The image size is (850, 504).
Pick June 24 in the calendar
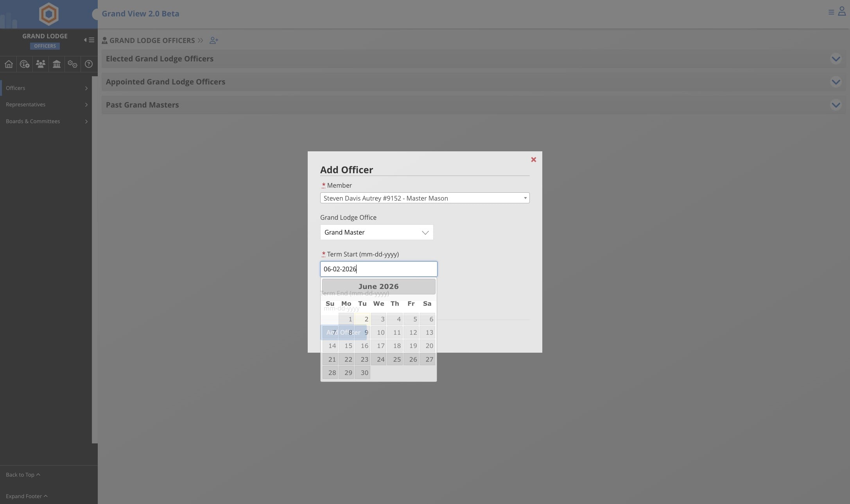point(378,359)
